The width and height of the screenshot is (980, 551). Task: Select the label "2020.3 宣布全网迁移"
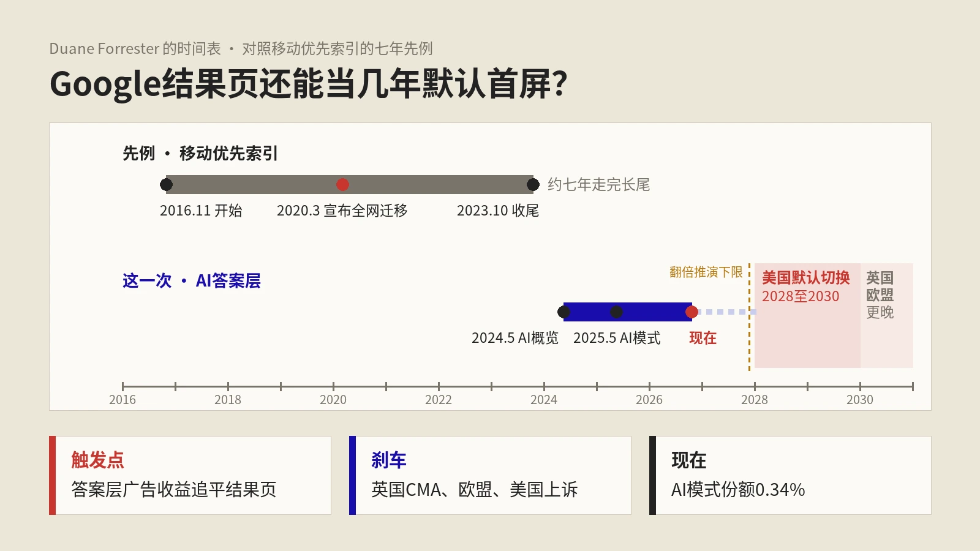click(x=342, y=211)
